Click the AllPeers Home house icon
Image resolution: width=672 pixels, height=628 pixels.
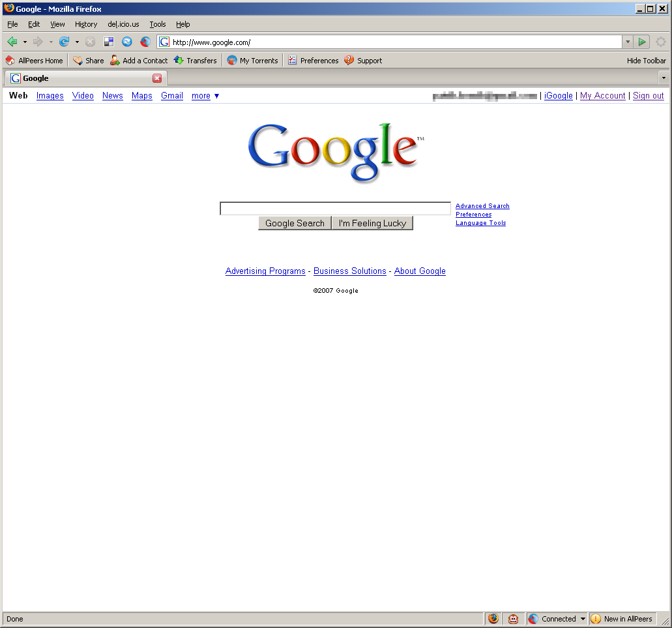10,61
